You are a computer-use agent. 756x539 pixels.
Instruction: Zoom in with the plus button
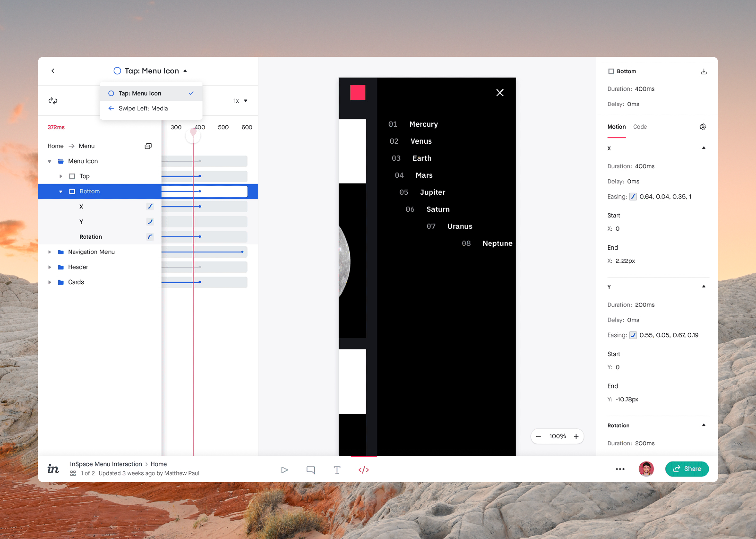click(x=576, y=436)
